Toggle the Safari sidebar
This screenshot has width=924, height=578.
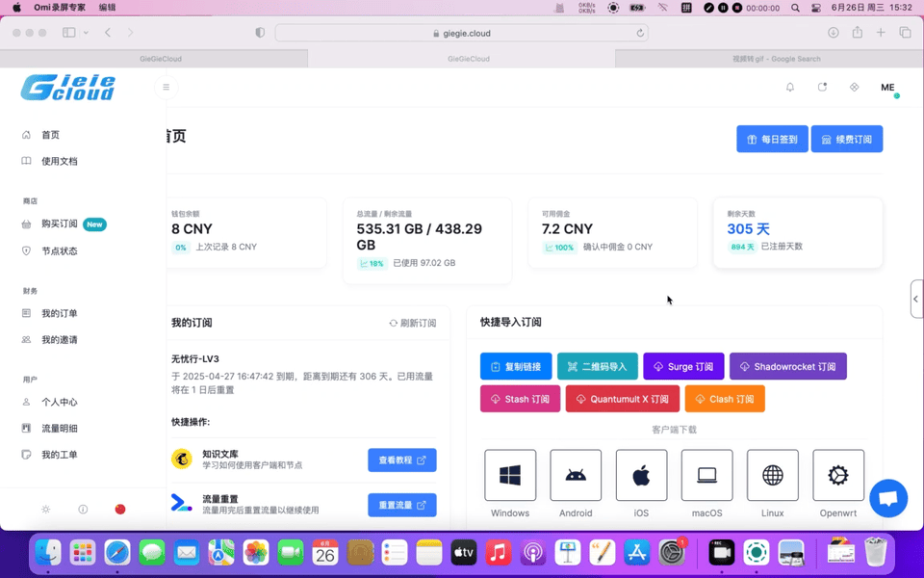tap(69, 33)
